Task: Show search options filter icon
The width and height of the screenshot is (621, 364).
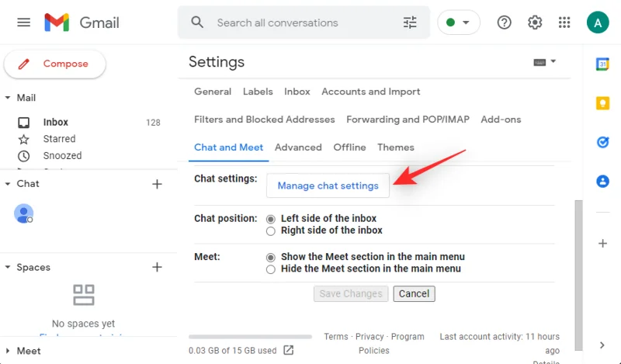Action: point(410,23)
